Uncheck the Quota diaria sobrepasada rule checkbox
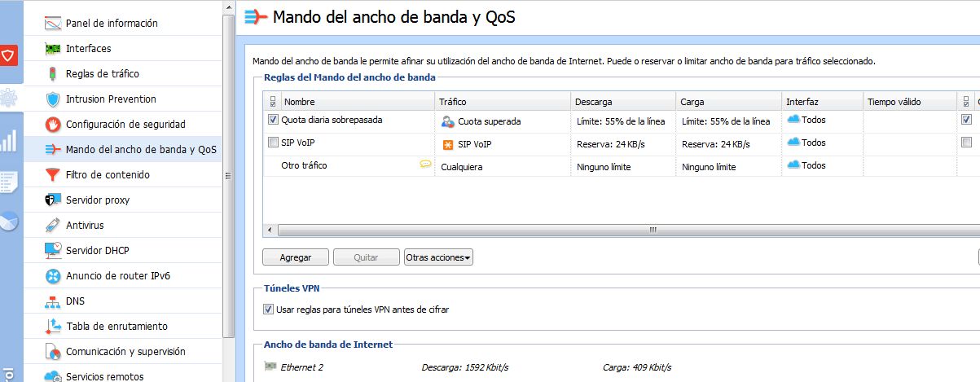Image resolution: width=980 pixels, height=382 pixels. pyautogui.click(x=273, y=120)
